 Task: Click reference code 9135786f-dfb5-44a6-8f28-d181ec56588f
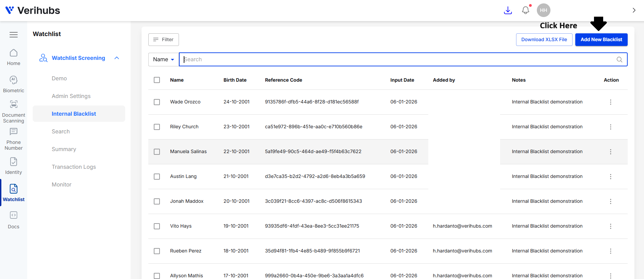click(312, 102)
